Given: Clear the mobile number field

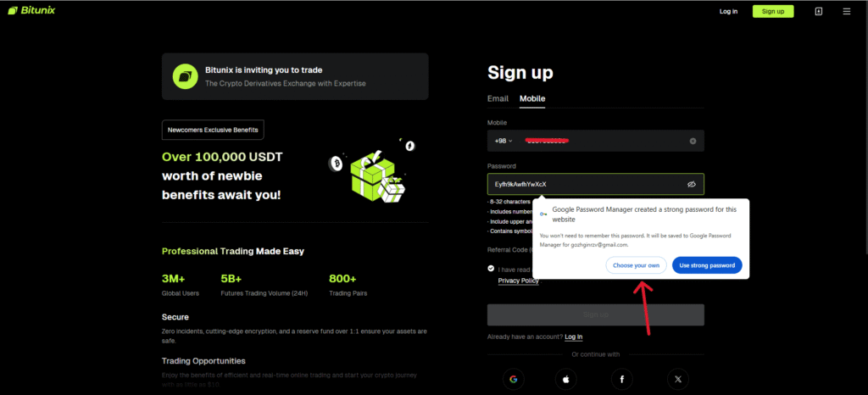Looking at the screenshot, I should (693, 141).
